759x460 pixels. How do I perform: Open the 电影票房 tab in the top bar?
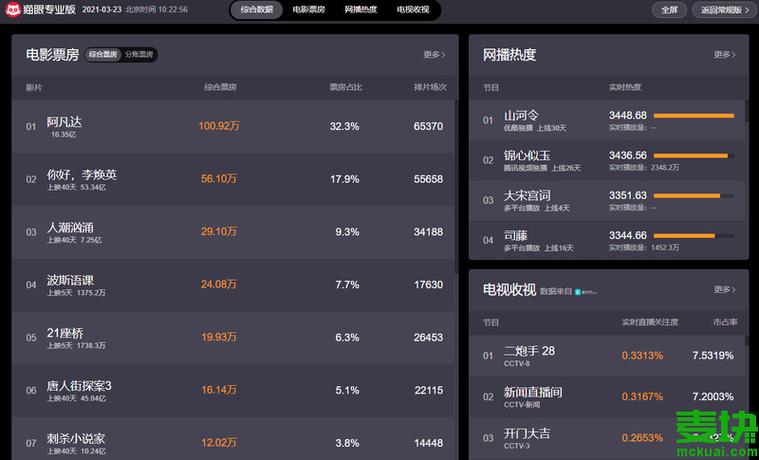coord(308,10)
